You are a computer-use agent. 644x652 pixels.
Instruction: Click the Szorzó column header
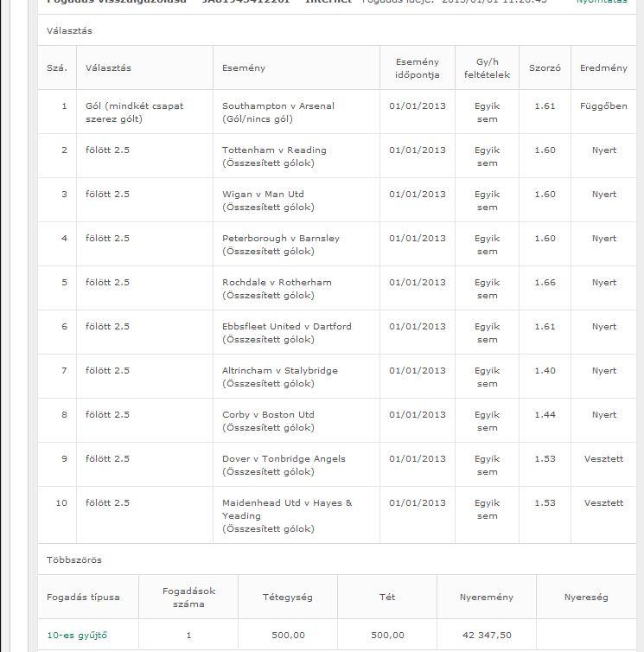pos(545,68)
